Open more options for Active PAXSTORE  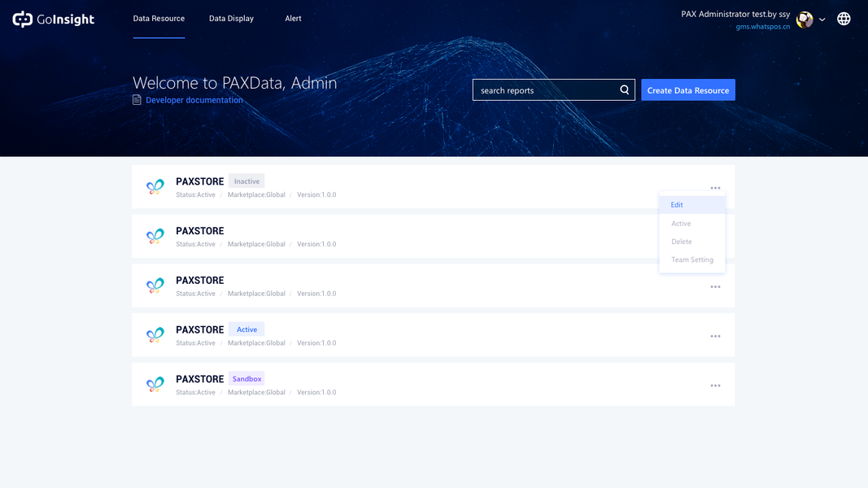715,336
